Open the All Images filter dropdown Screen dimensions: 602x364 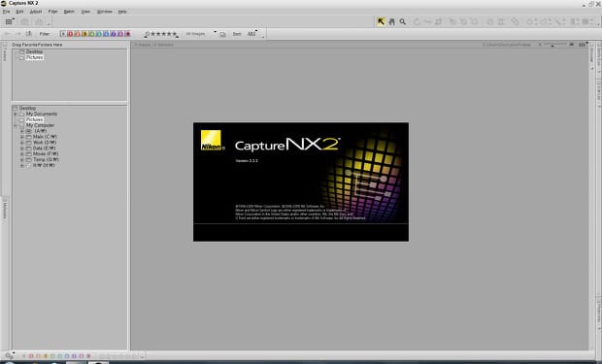coord(200,34)
